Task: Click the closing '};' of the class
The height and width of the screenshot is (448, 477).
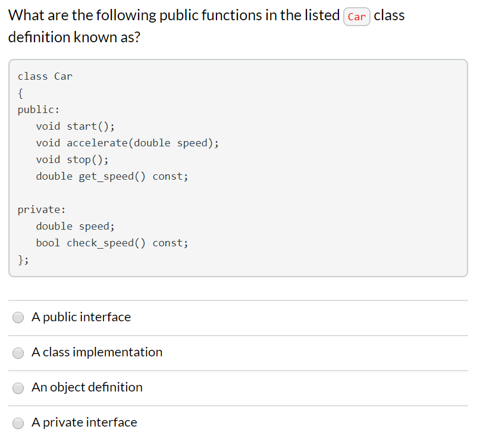Action: (x=23, y=259)
